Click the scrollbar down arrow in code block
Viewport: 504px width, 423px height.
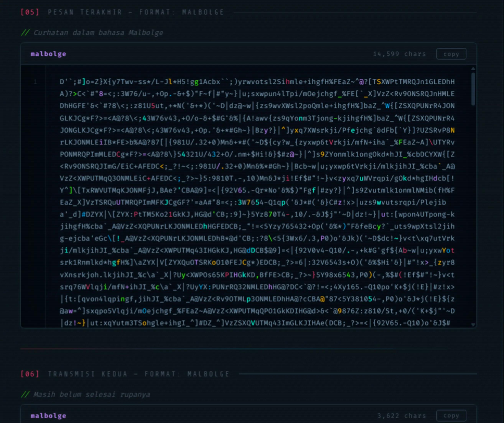click(x=473, y=325)
